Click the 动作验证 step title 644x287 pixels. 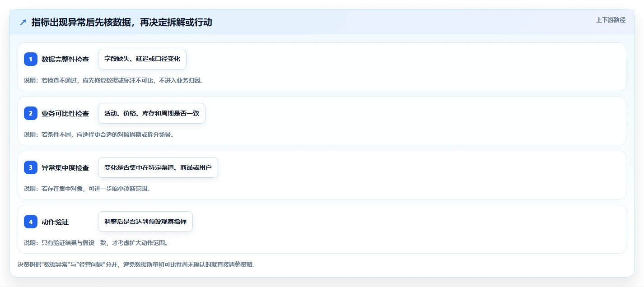(x=55, y=222)
